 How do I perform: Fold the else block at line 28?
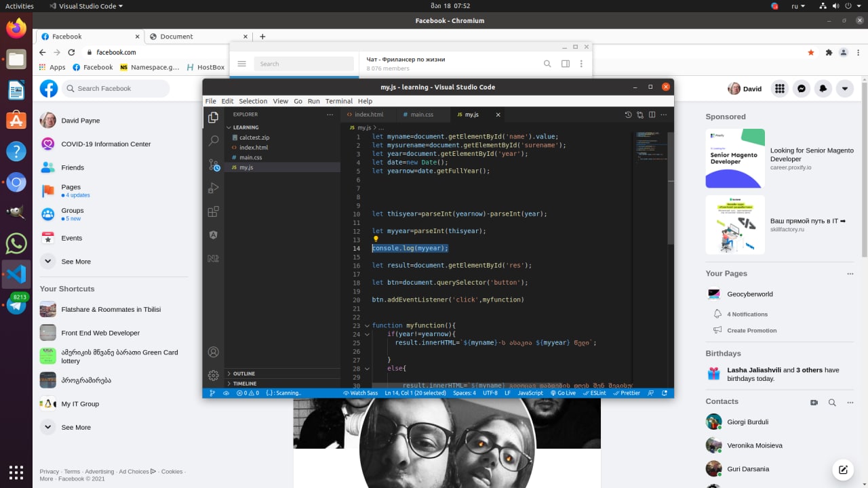click(x=367, y=368)
